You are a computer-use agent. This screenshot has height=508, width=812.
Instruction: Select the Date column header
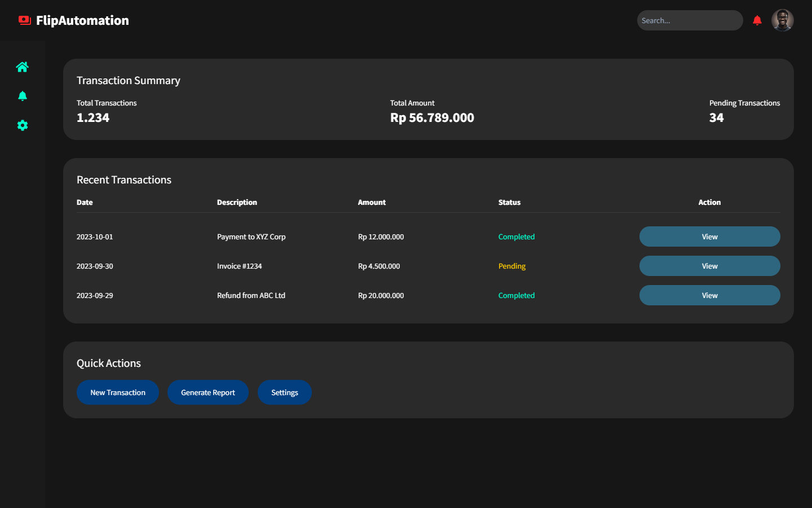(85, 202)
